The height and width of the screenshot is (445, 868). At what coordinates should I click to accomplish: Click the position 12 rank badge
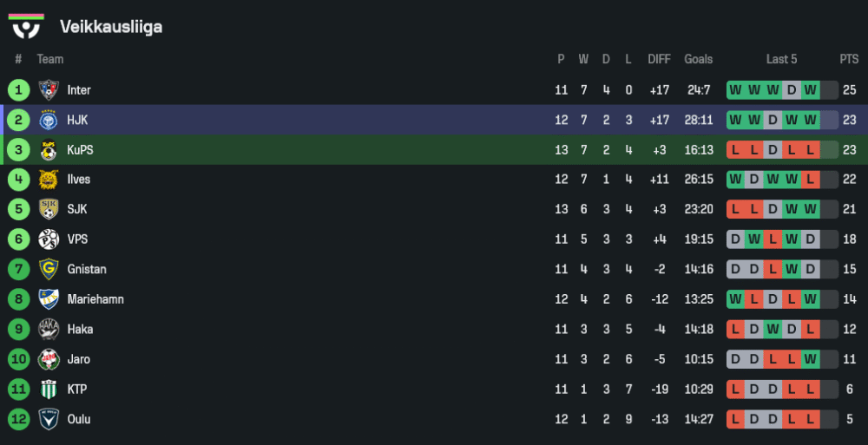18,419
